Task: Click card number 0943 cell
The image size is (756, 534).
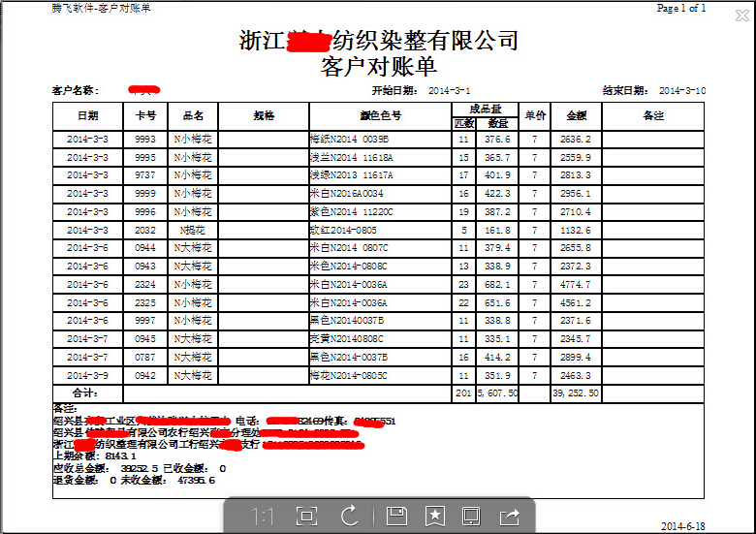Action: click(145, 267)
